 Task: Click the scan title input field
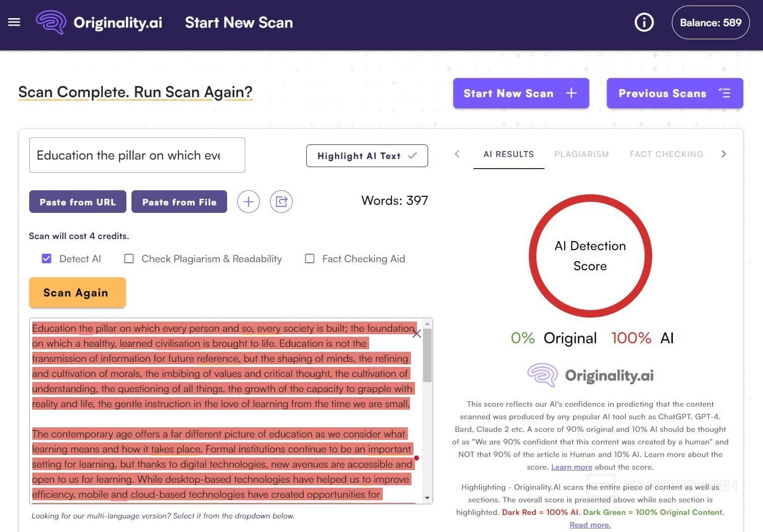coord(137,155)
